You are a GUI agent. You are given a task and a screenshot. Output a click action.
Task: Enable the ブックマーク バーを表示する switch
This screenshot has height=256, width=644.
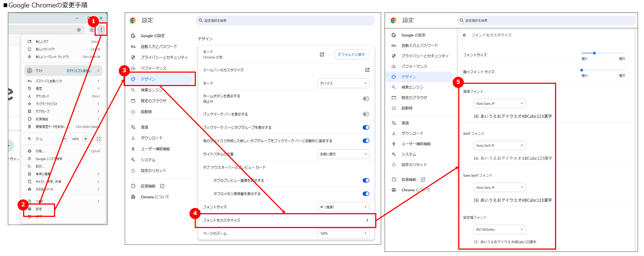366,114
